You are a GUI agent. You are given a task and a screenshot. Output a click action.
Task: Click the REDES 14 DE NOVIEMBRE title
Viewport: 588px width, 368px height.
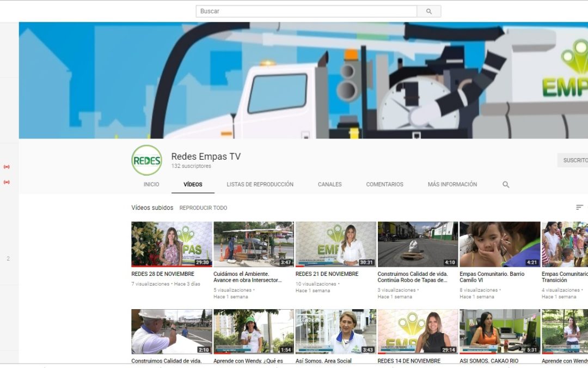click(409, 361)
